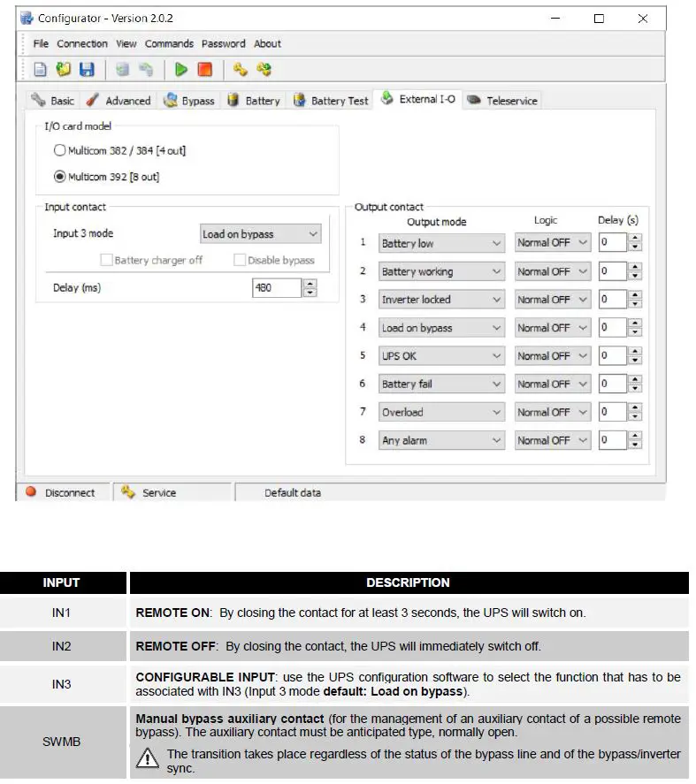Click the Service keys icon in status bar
Viewport: 696px width, 784px height.
[x=128, y=492]
